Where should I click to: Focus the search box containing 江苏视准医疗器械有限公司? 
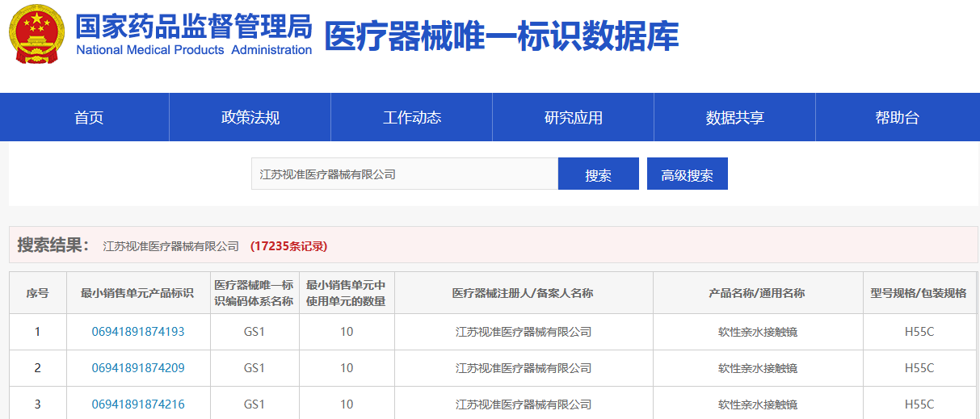pos(405,174)
